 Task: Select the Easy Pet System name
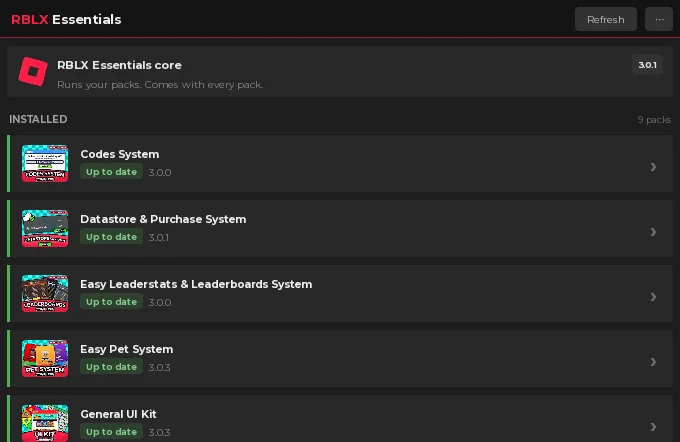click(127, 349)
